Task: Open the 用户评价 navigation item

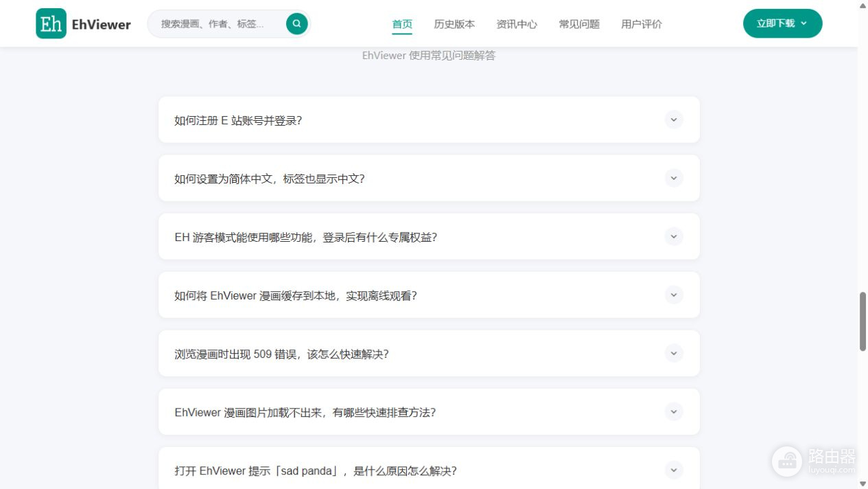Action: pos(642,24)
